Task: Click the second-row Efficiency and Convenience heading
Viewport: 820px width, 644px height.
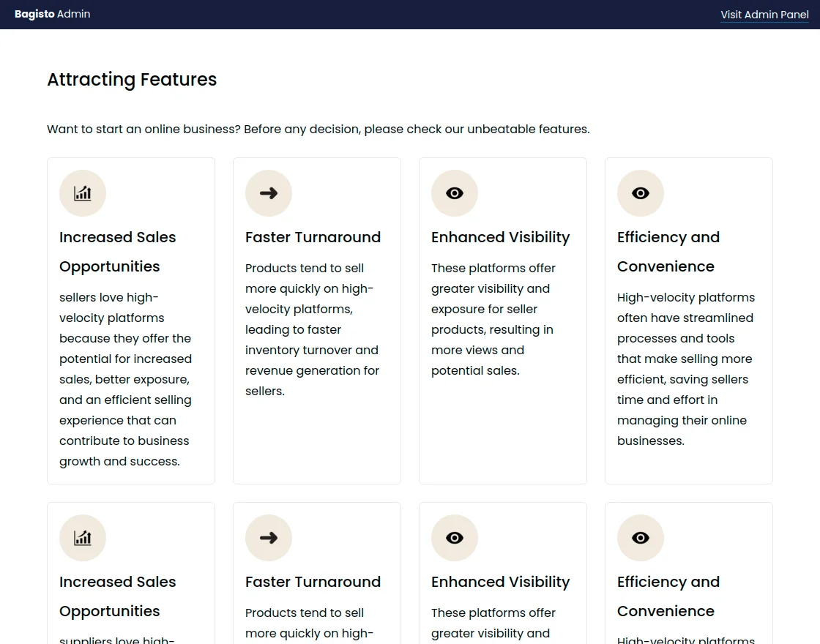Action: 668,596
